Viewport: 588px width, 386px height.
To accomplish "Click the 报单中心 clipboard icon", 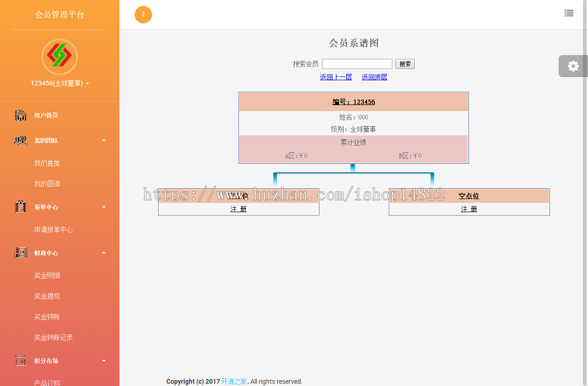I will (x=21, y=207).
